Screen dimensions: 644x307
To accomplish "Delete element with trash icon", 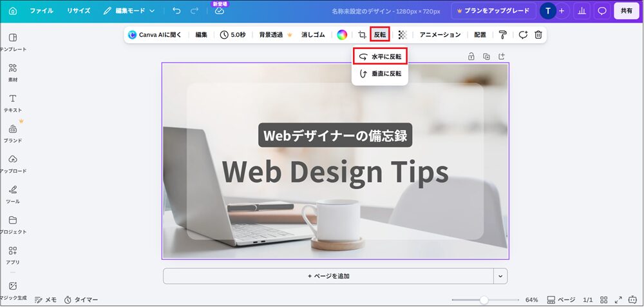I will click(x=538, y=35).
